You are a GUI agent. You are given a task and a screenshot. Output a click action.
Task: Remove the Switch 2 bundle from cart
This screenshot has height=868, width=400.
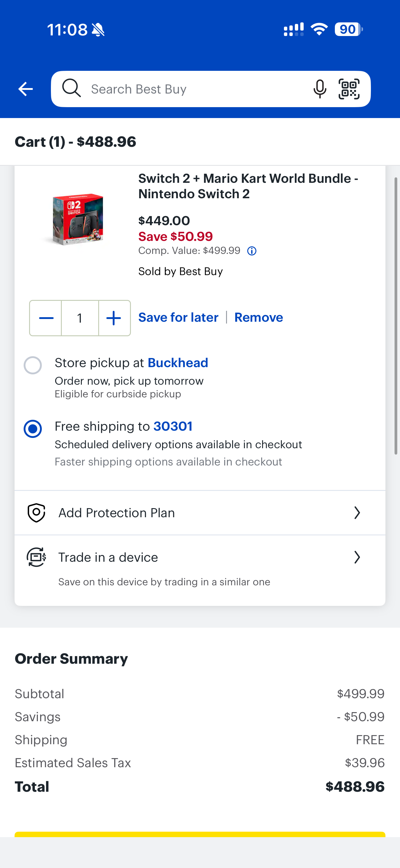pos(258,317)
